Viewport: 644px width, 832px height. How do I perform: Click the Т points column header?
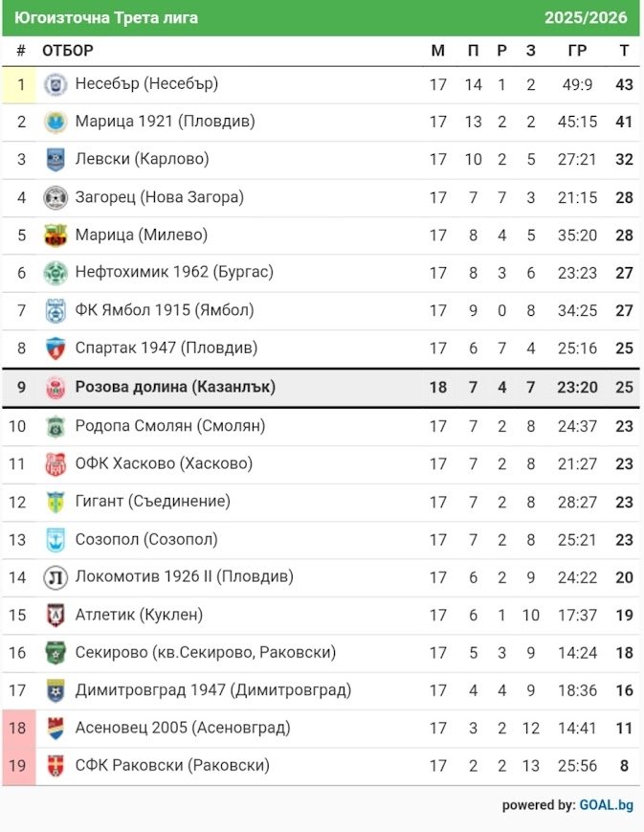coord(624,51)
